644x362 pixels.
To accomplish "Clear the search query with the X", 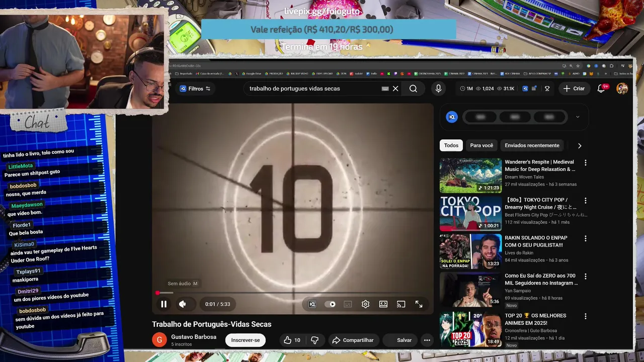I will pos(395,88).
